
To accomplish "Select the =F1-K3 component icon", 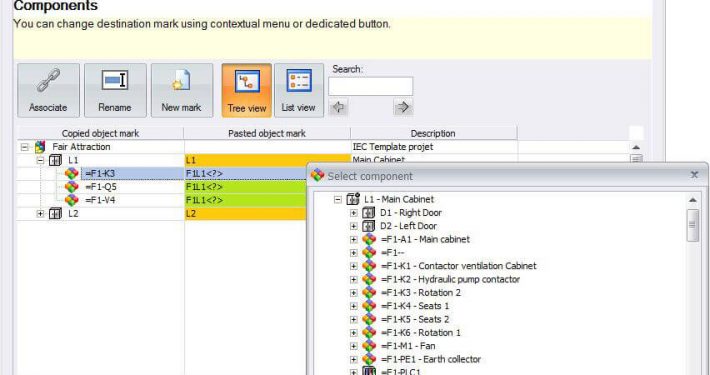I will [x=72, y=173].
